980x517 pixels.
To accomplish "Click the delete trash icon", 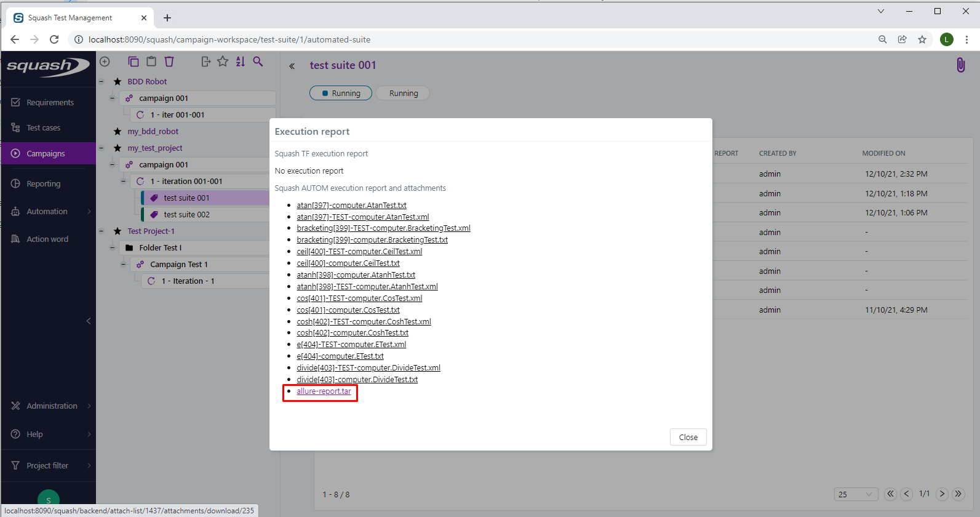I will tap(169, 62).
